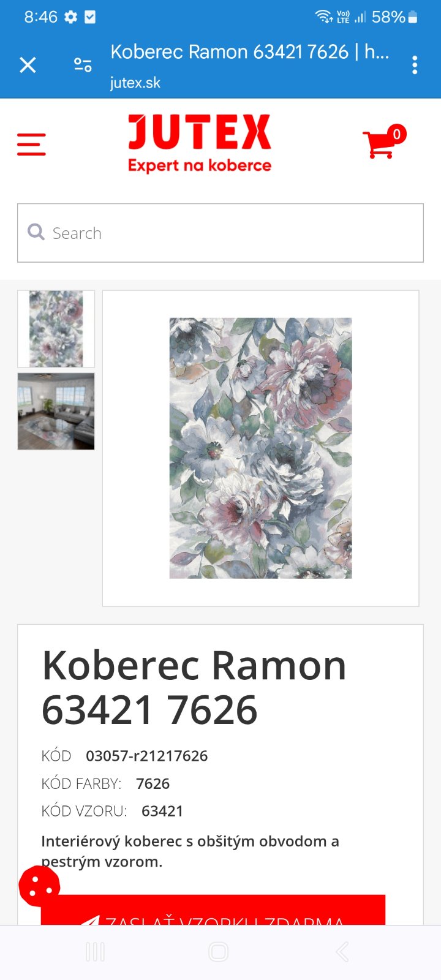Tap the jutex.sk URL text

[x=135, y=83]
